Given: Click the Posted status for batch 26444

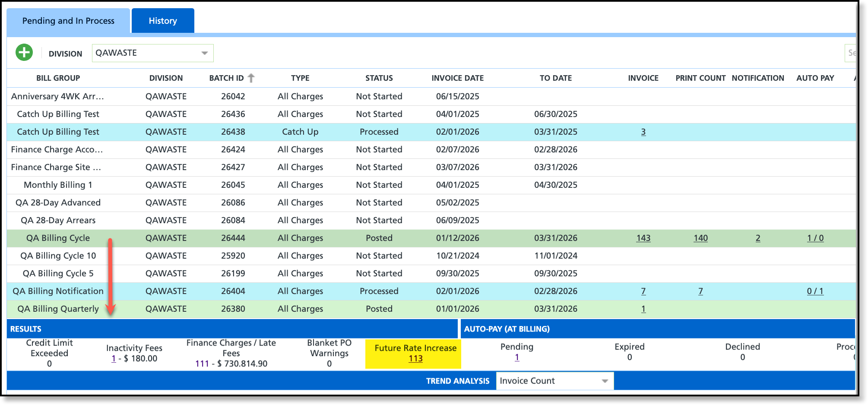Looking at the screenshot, I should point(379,238).
